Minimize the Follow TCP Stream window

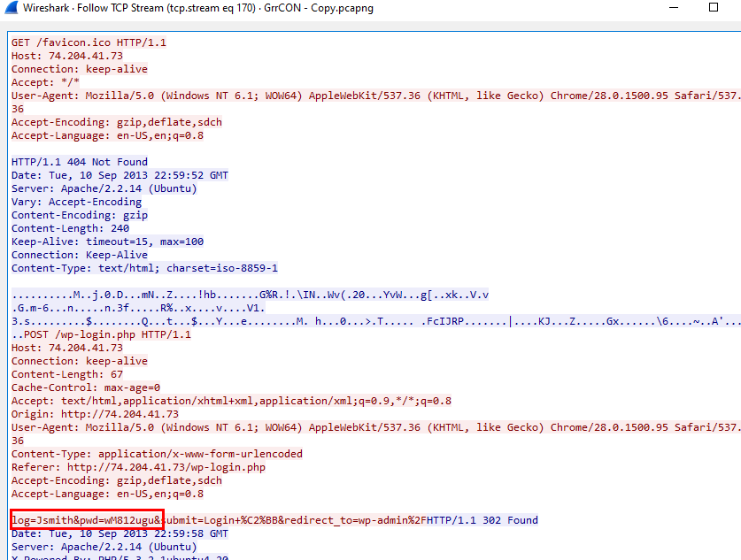point(674,8)
